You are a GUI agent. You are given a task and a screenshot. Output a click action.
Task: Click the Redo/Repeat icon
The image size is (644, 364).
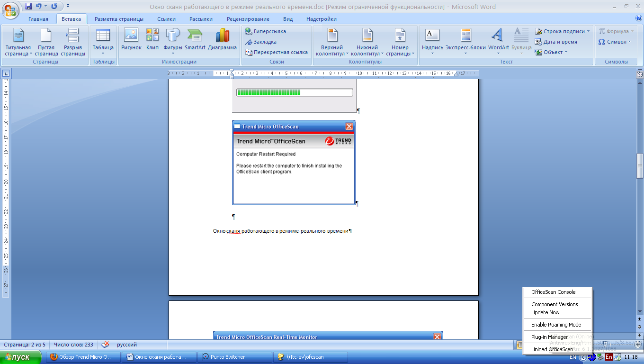tap(54, 6)
